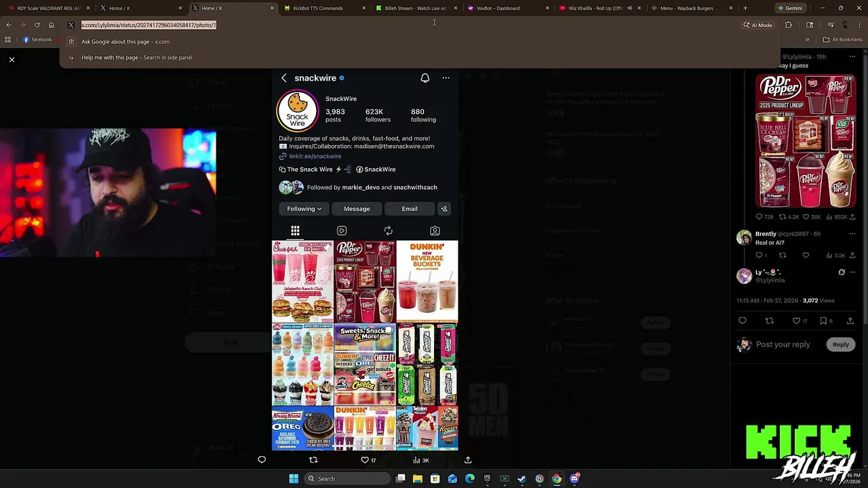This screenshot has width=868, height=488.
Task: Open the Facebook bookmark
Action: [x=37, y=39]
